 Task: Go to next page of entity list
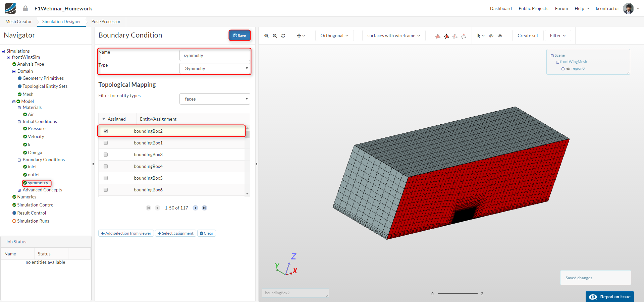tap(195, 208)
